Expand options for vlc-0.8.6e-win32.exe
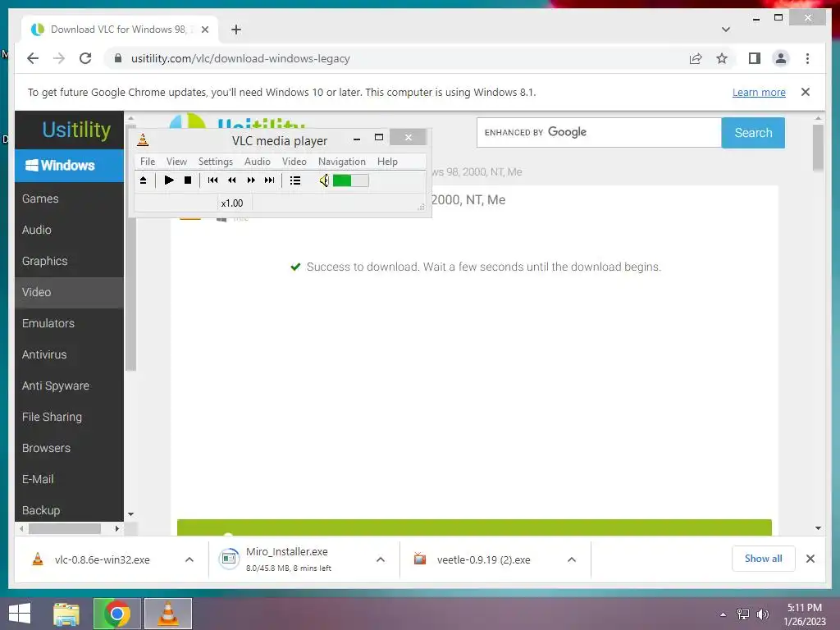Viewport: 840px width, 630px height. coord(189,559)
